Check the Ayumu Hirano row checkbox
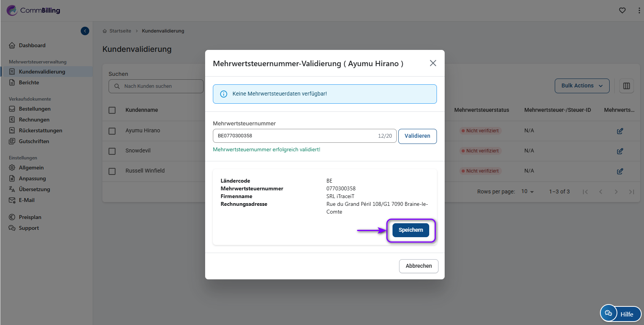The width and height of the screenshot is (644, 325). [112, 131]
